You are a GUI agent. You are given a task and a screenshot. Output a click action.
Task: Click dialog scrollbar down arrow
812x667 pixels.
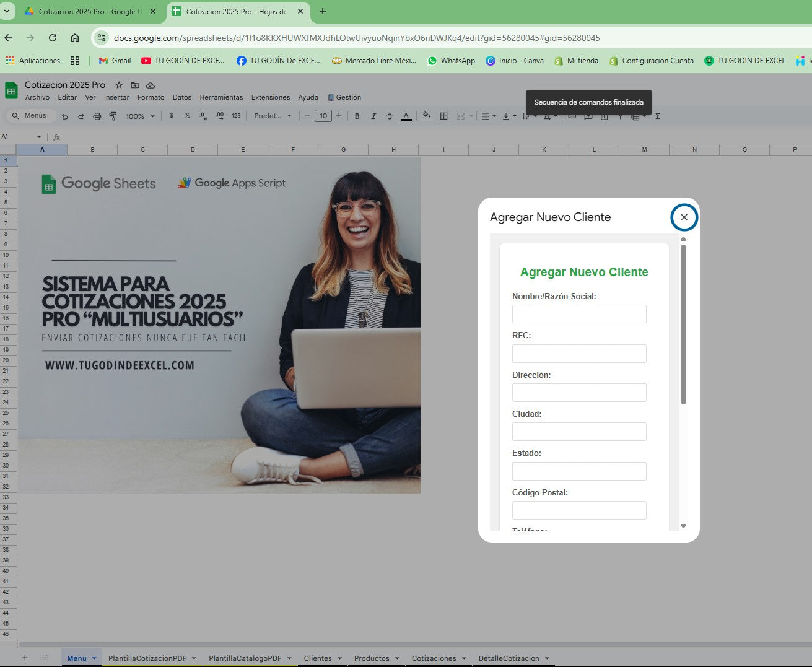[683, 526]
